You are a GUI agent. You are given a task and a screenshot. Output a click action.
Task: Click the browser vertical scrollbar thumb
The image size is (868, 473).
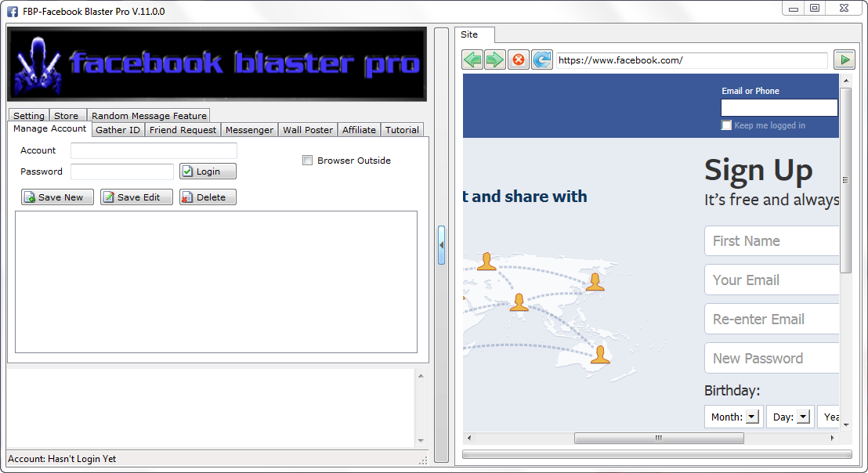[845, 180]
